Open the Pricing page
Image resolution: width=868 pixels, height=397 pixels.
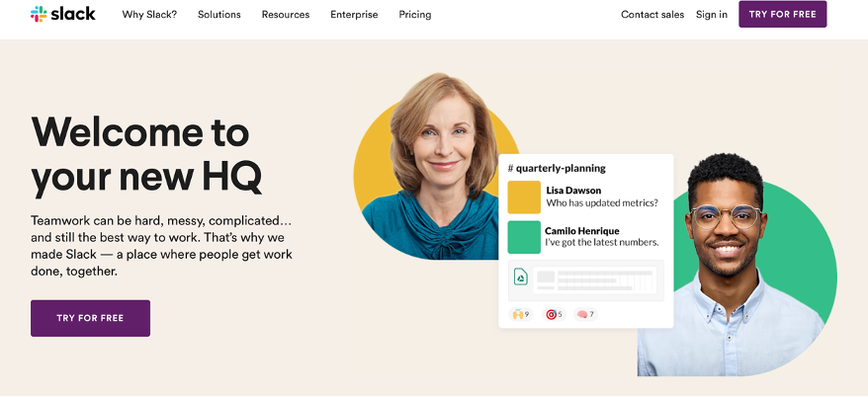(415, 15)
